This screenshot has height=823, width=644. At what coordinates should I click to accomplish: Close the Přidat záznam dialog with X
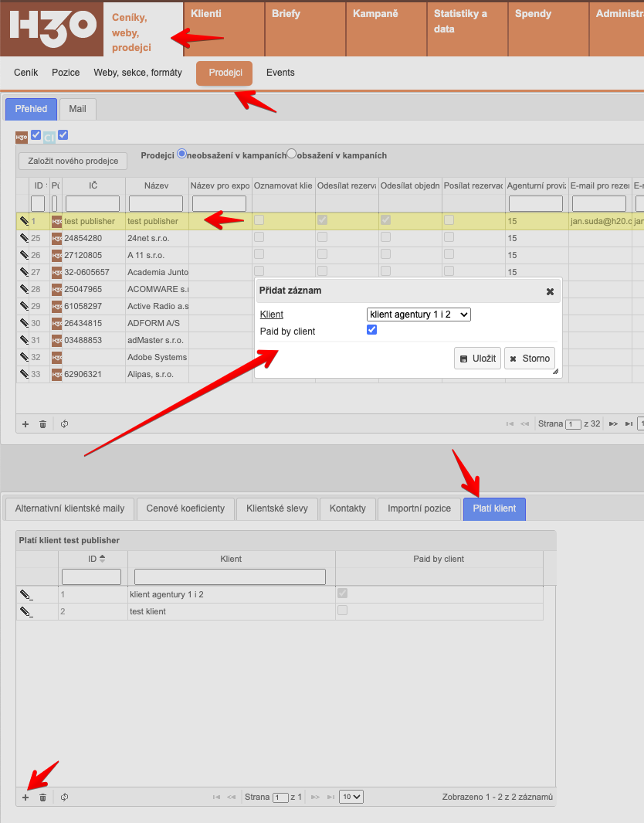(550, 291)
